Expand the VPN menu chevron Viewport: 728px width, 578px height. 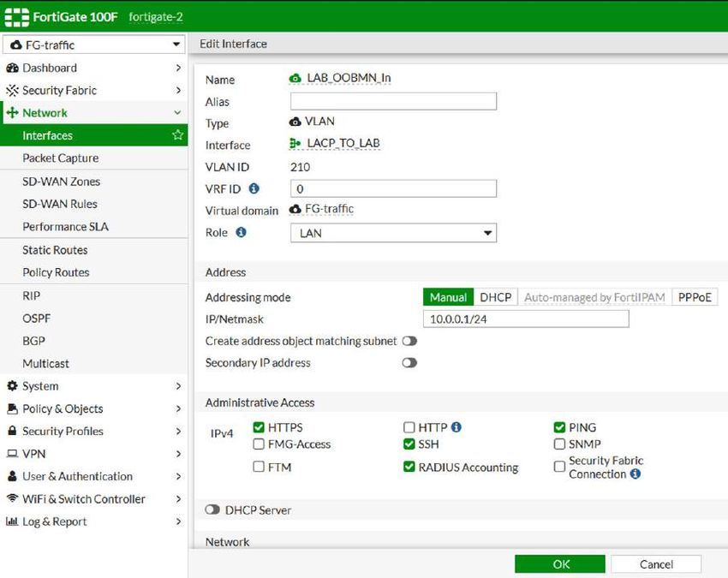[x=178, y=454]
